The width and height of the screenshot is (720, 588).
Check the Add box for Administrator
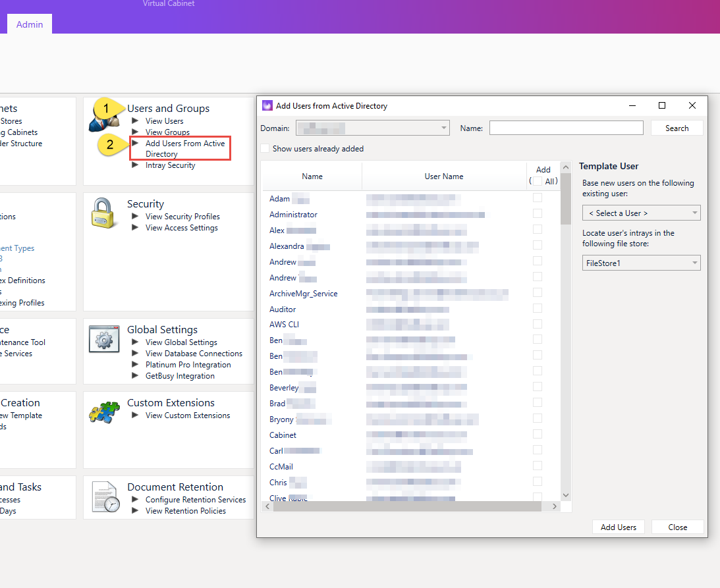coord(538,213)
